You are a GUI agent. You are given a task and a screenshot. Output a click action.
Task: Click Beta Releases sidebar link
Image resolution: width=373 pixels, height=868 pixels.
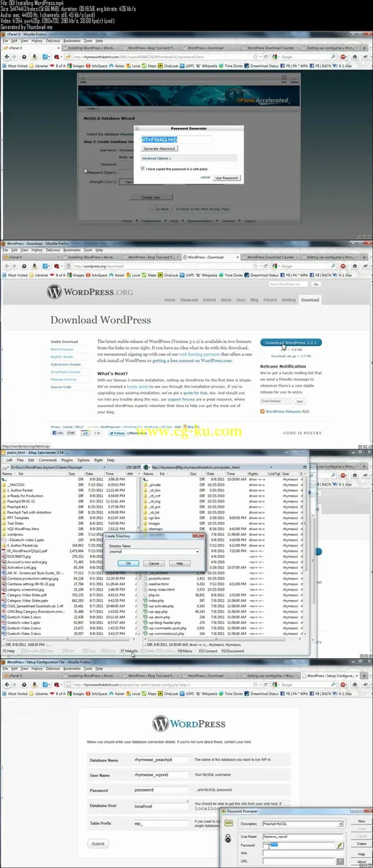point(62,350)
